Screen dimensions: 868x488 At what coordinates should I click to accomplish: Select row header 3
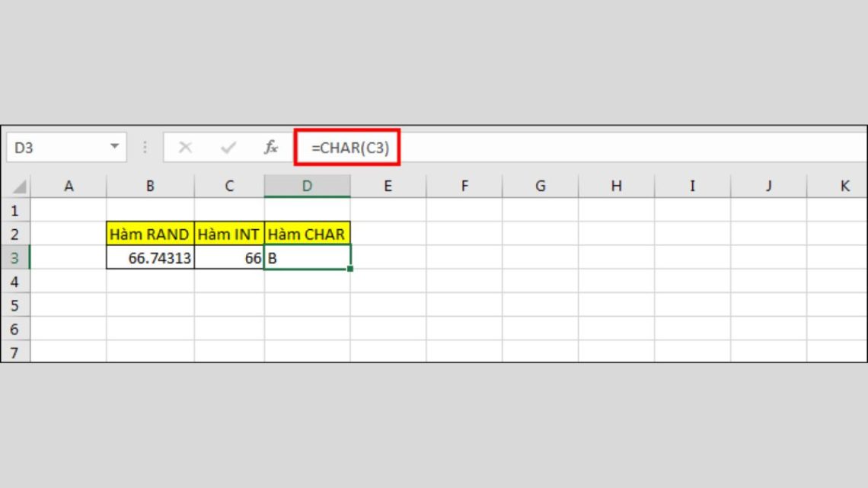coord(14,257)
